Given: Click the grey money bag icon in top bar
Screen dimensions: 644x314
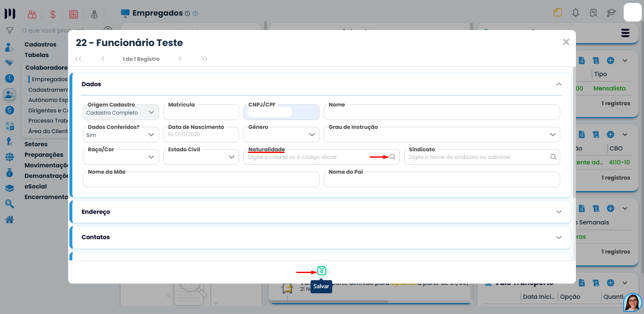Looking at the screenshot, I should tap(94, 14).
